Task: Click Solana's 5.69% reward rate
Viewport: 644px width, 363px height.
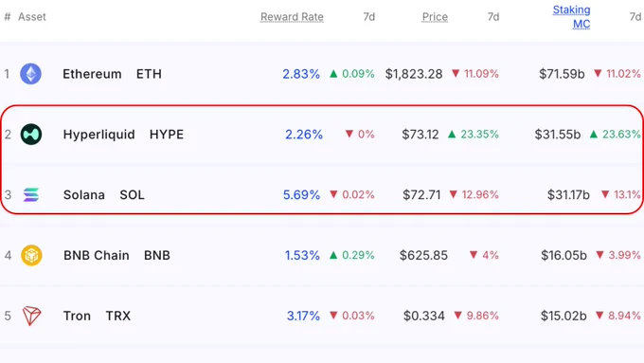Action: coord(301,195)
